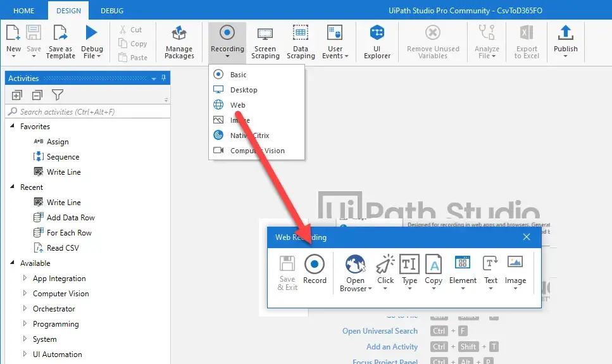Select Click action in Web Recording
The width and height of the screenshot is (612, 364).
click(385, 272)
